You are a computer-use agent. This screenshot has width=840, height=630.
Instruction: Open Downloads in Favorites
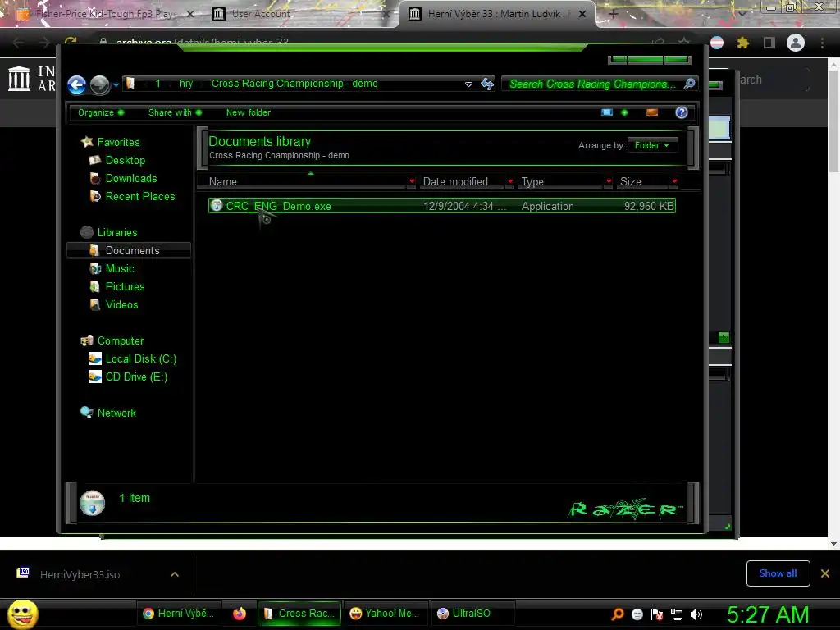pyautogui.click(x=130, y=178)
